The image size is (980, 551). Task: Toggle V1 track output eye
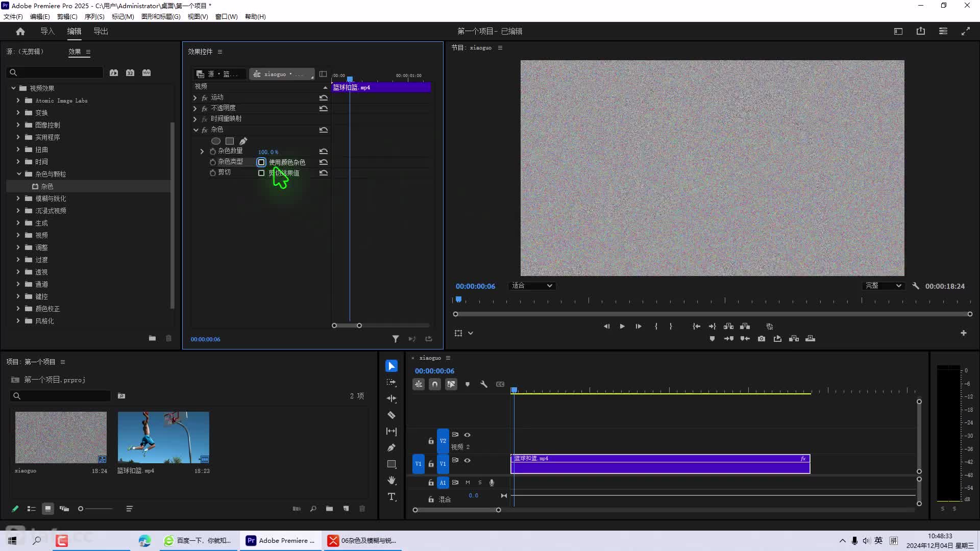(467, 460)
